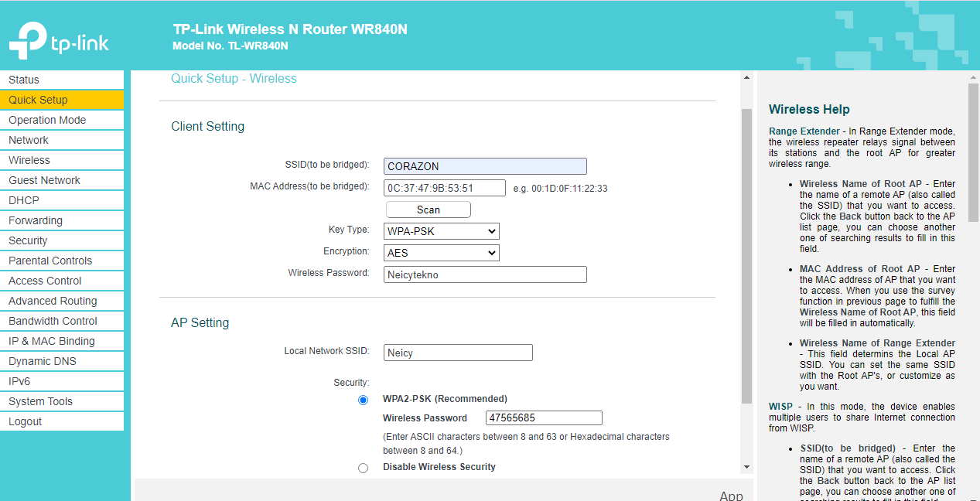
Task: Open the Operation Mode page
Action: (62, 120)
